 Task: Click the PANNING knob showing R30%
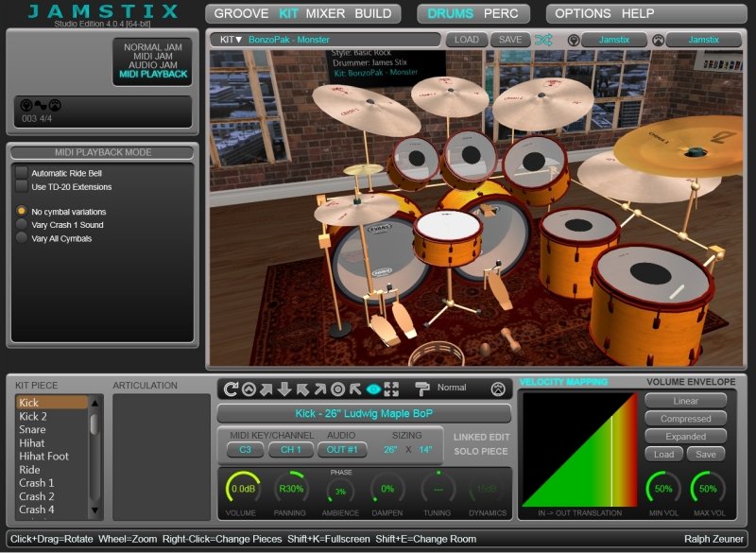[x=291, y=489]
